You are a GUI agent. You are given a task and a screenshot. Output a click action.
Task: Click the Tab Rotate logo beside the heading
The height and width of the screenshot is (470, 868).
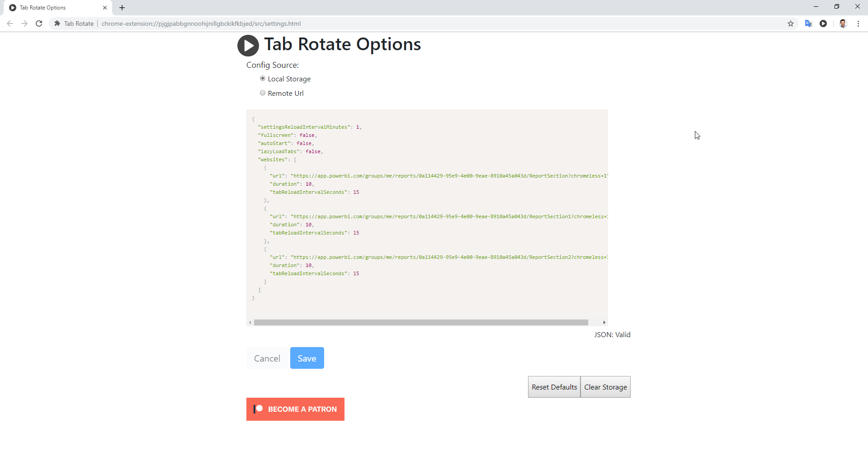pos(248,46)
